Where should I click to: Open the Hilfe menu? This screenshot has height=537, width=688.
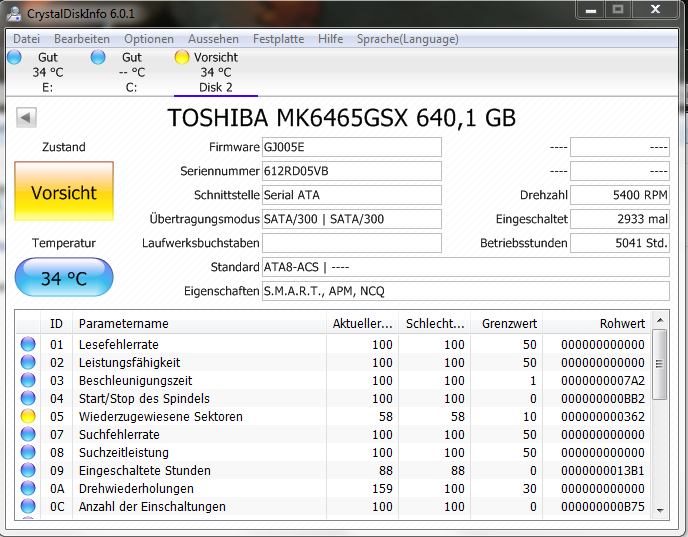[x=330, y=39]
